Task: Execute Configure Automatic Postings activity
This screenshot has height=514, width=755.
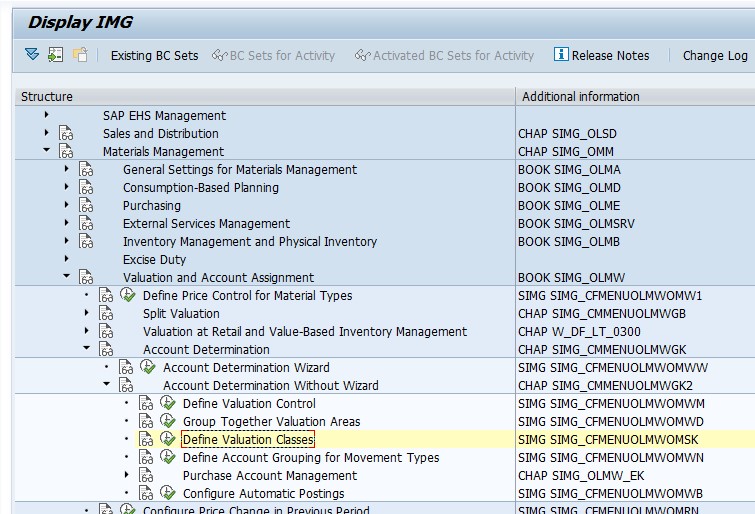Action: (x=168, y=492)
